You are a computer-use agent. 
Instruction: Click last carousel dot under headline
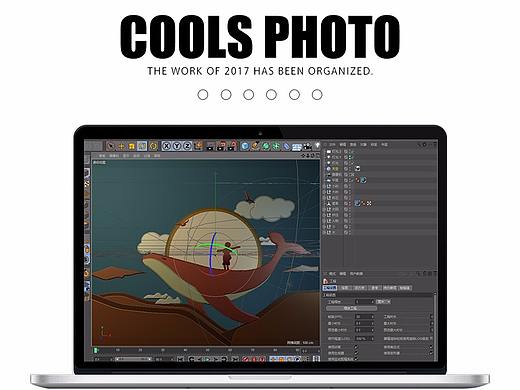point(317,95)
